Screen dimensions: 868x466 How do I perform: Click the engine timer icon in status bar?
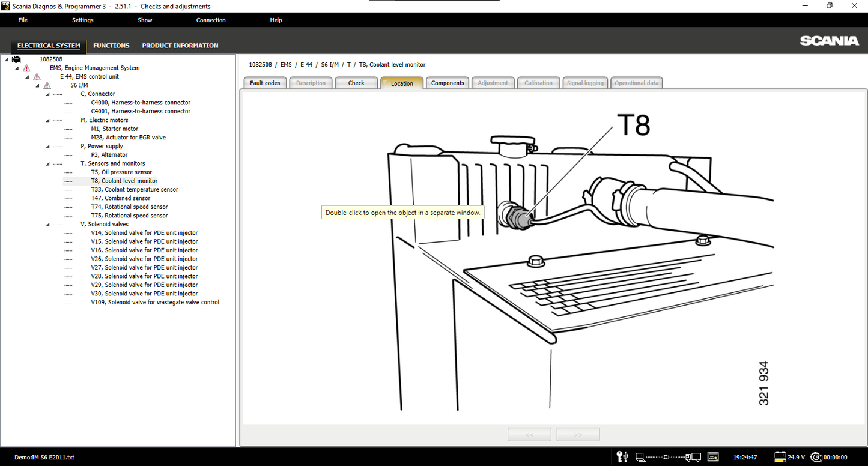(x=816, y=457)
